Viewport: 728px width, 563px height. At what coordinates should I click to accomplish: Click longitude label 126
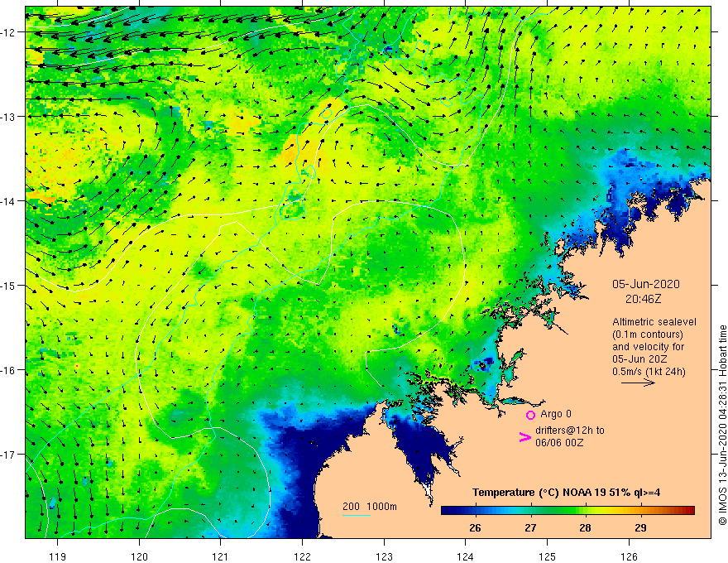(x=629, y=556)
